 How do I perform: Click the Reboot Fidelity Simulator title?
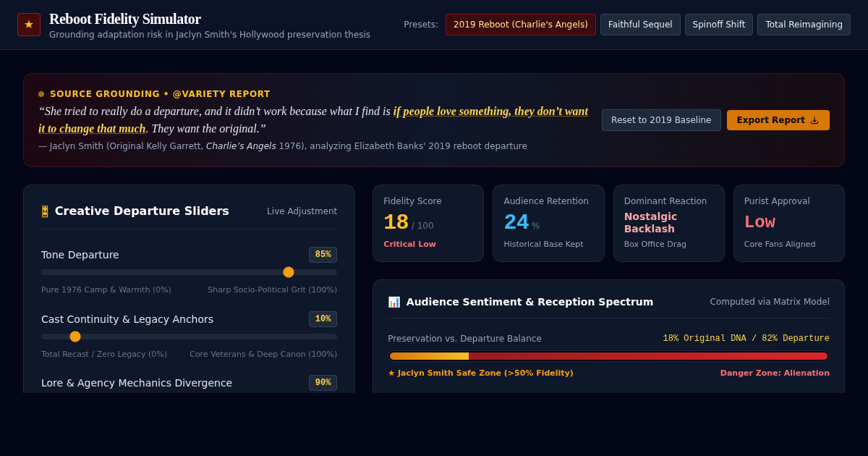(125, 19)
